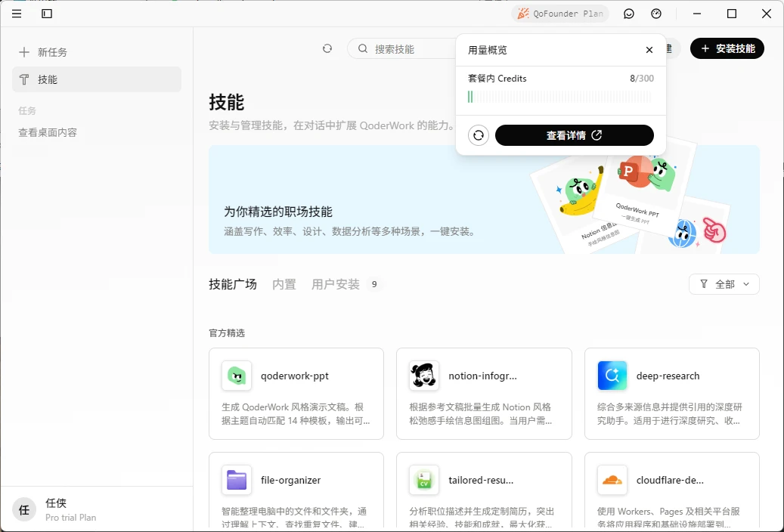Click the 查看详情 button

pyautogui.click(x=574, y=135)
